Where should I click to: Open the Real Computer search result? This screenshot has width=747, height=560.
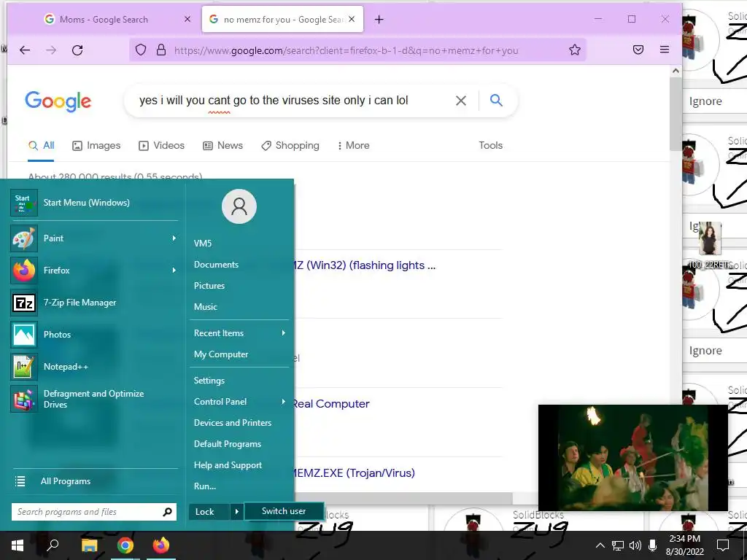pos(330,404)
